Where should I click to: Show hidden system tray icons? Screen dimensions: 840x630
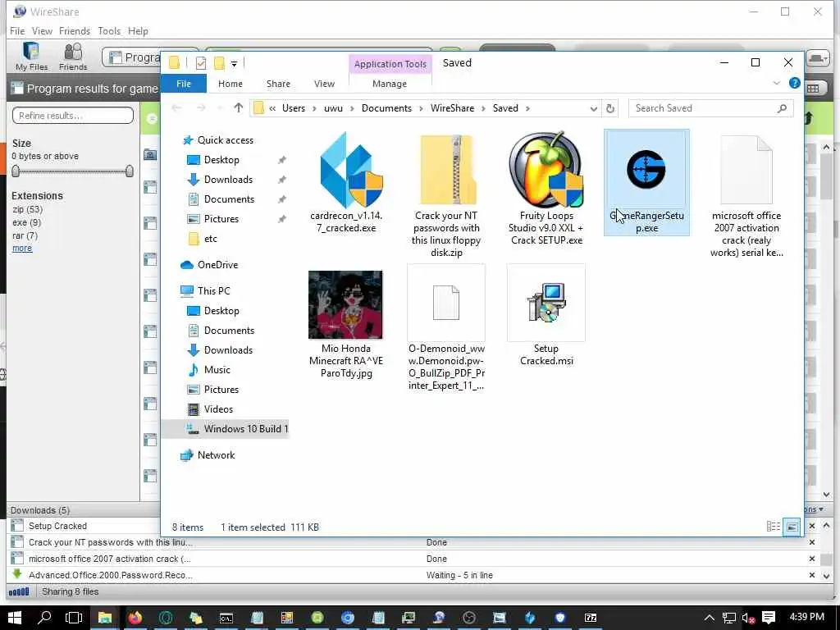click(x=709, y=618)
